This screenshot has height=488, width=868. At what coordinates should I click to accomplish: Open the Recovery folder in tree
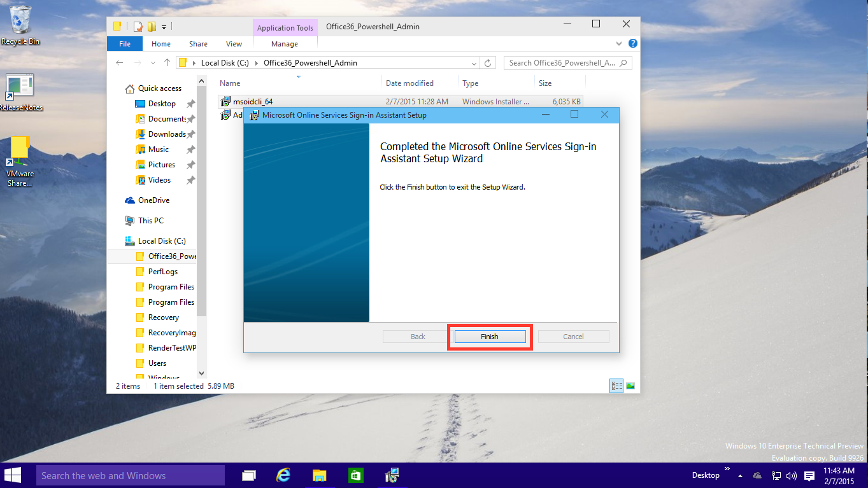[x=164, y=317]
